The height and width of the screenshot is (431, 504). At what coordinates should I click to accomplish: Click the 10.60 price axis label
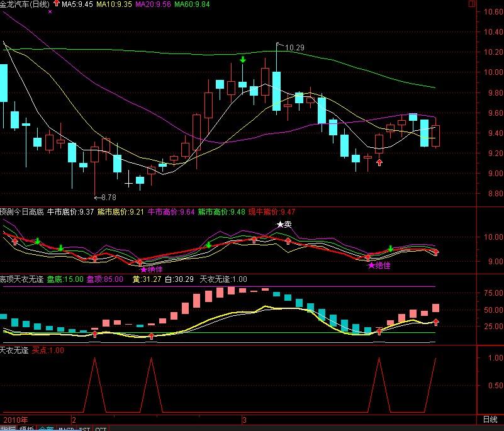click(x=493, y=11)
